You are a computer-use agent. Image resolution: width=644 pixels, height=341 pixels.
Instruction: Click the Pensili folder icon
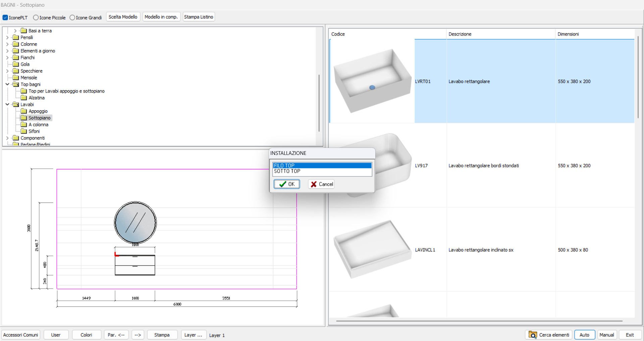click(x=16, y=37)
